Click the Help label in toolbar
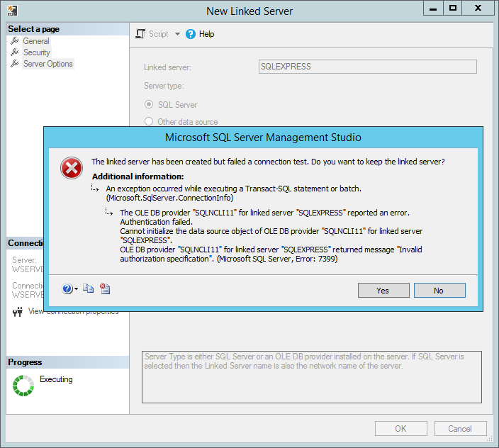 206,34
